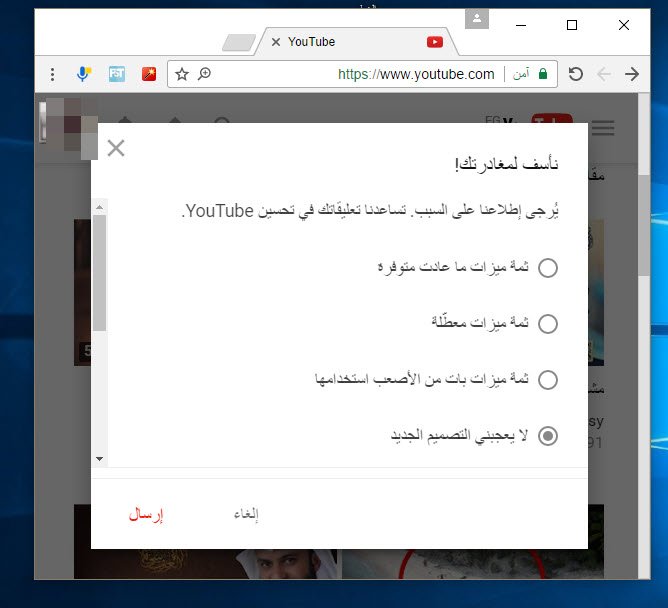Click the red extension icon in toolbar
Viewport: 668px width, 608px height.
coord(149,74)
